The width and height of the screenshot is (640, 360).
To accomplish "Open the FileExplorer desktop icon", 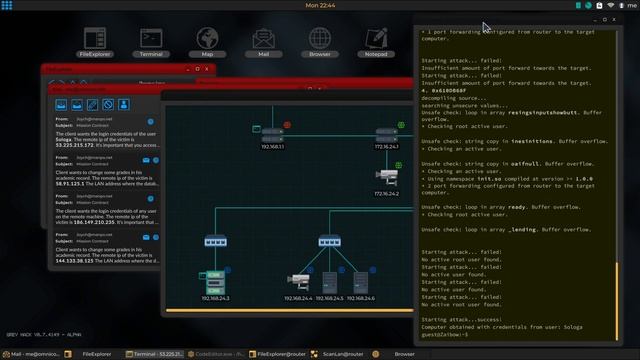I will coord(95,41).
